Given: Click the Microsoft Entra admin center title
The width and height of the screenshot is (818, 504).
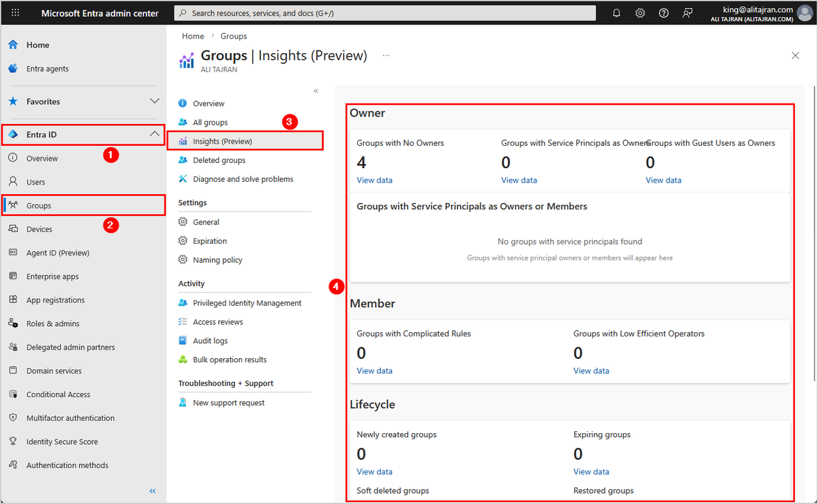Looking at the screenshot, I should 100,13.
